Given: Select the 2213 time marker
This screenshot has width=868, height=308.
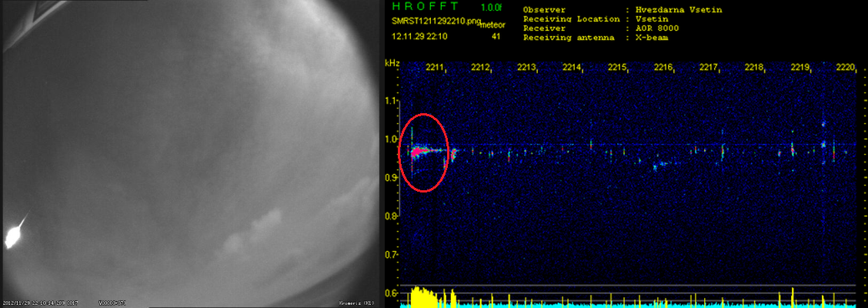Looking at the screenshot, I should pyautogui.click(x=527, y=68).
